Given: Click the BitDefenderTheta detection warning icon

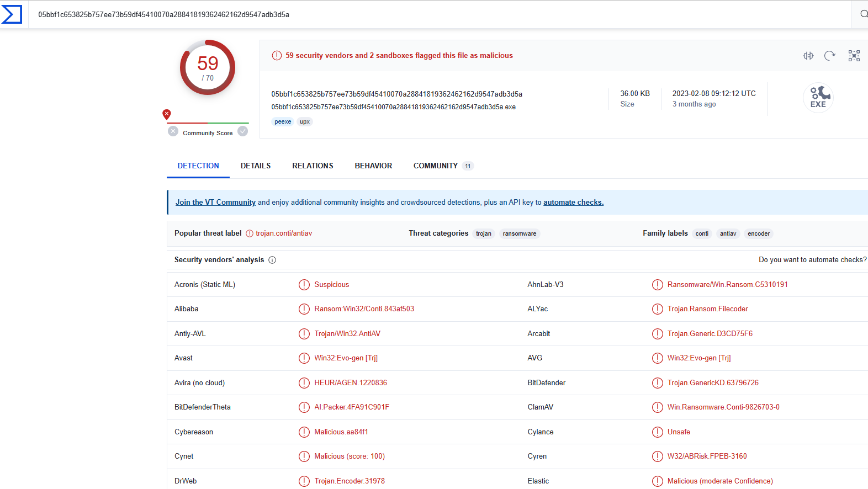Looking at the screenshot, I should tap(304, 407).
